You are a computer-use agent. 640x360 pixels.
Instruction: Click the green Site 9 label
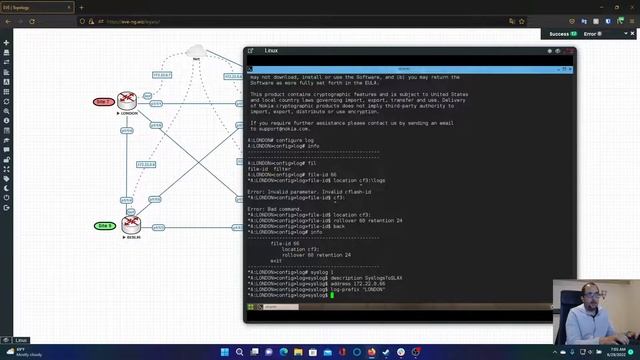click(105, 226)
